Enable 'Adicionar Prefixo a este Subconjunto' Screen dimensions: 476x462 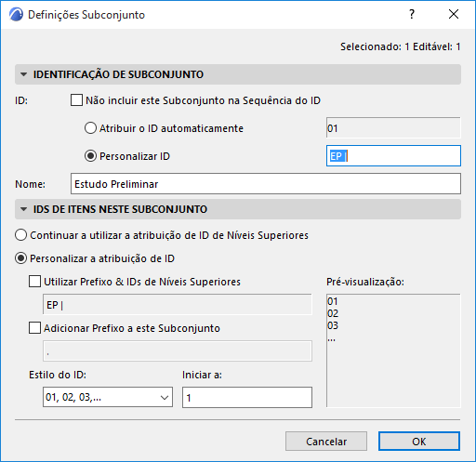(34, 328)
